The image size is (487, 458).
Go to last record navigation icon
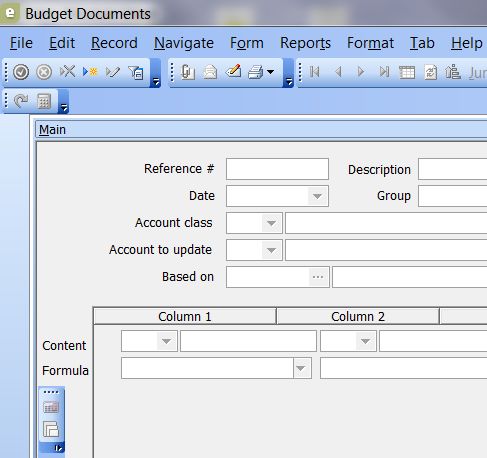click(384, 72)
